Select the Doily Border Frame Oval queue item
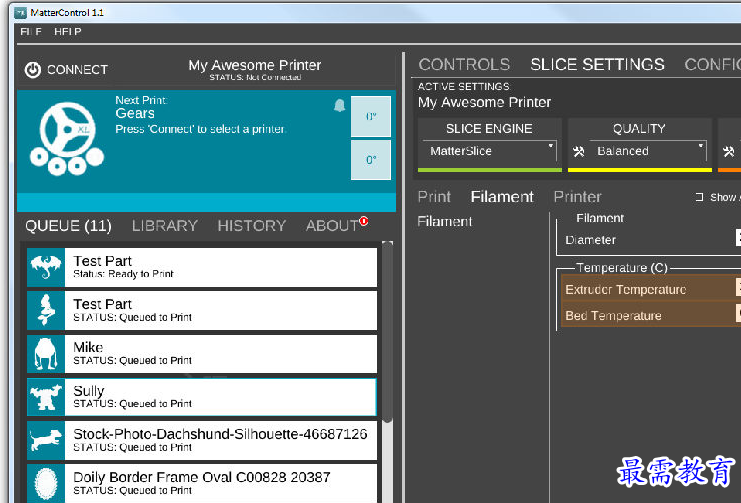Screen dimensions: 741x503 click(x=202, y=483)
